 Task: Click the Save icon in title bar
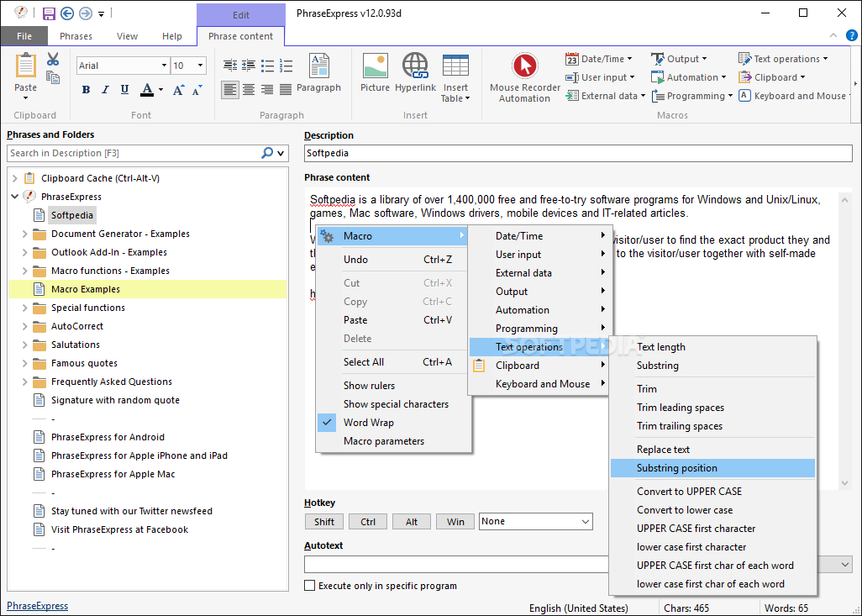tap(49, 13)
